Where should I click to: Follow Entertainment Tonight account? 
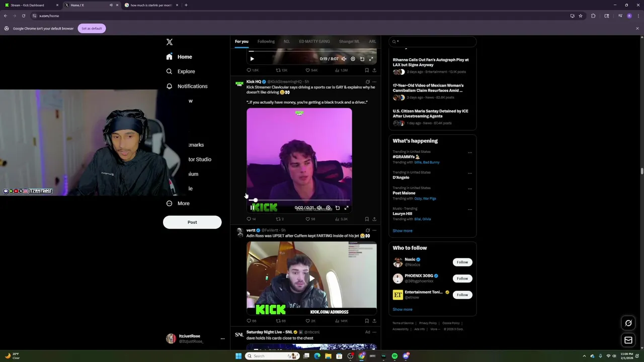click(462, 295)
